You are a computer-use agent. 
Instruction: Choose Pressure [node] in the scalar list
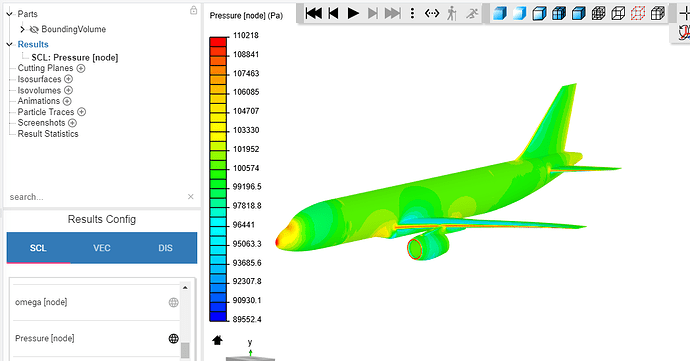[44, 338]
